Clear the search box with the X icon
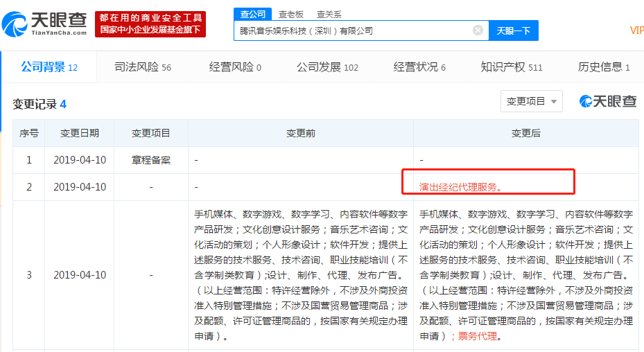 pyautogui.click(x=478, y=30)
